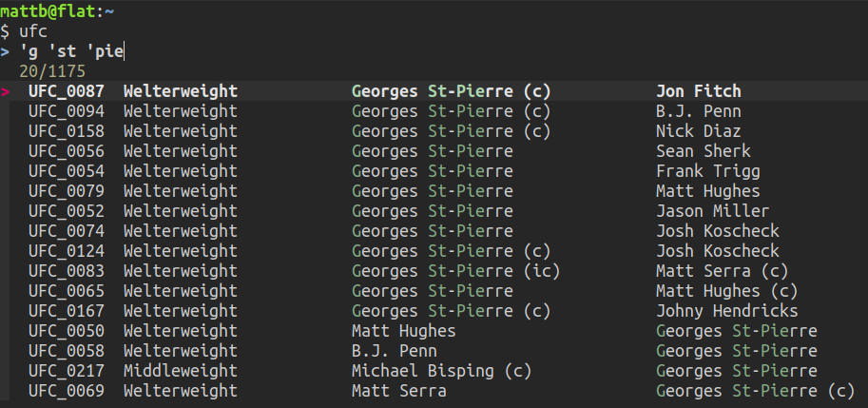This screenshot has height=408, width=868.
Task: Click the UFC_0058 entry
Action: pos(66,351)
